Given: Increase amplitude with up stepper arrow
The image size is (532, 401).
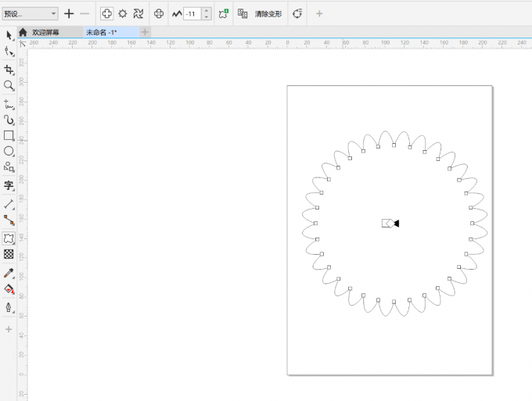Looking at the screenshot, I should pyautogui.click(x=207, y=10).
